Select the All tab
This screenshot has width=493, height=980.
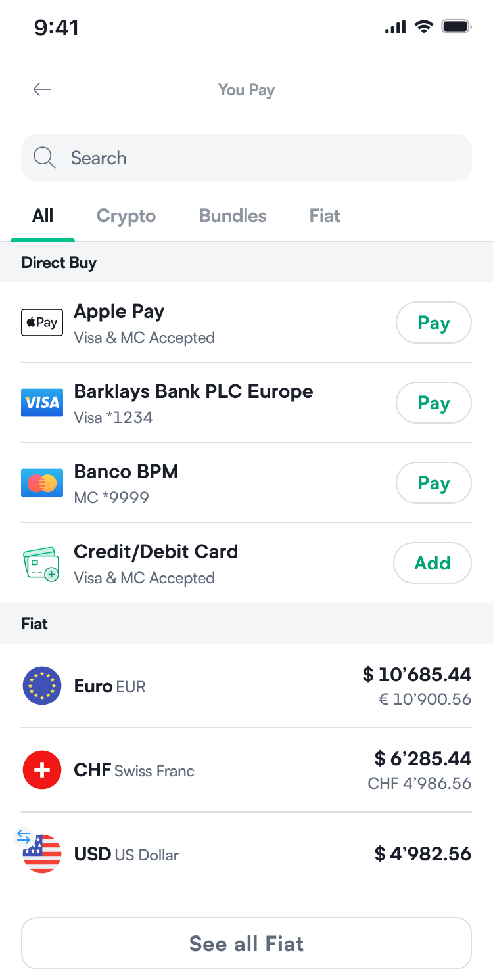coord(43,216)
